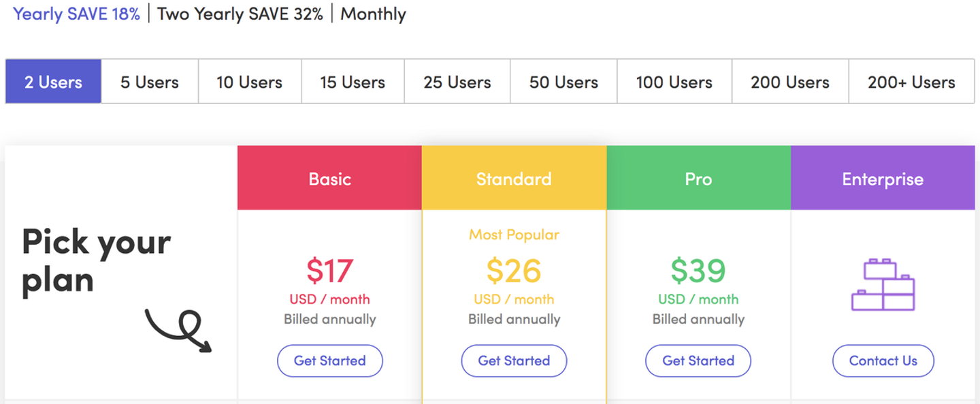Image resolution: width=980 pixels, height=404 pixels.
Task: Open the 200 Users tier
Action: point(790,82)
